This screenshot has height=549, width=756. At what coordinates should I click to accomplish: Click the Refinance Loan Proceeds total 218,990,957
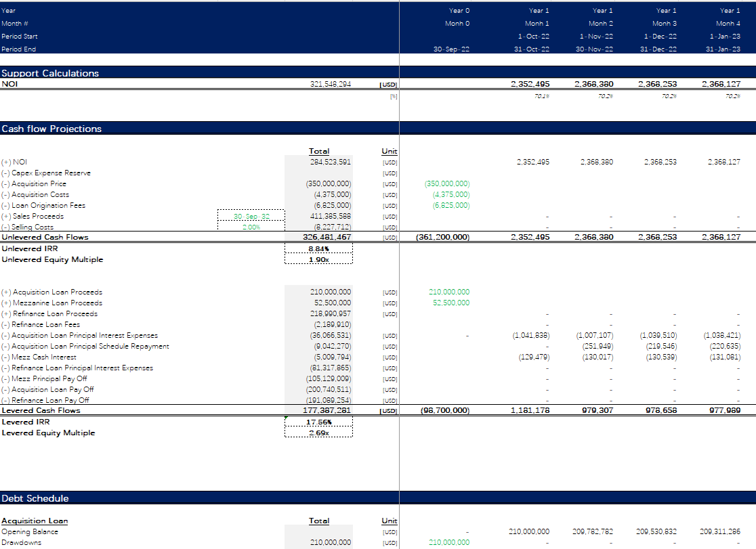tap(331, 314)
